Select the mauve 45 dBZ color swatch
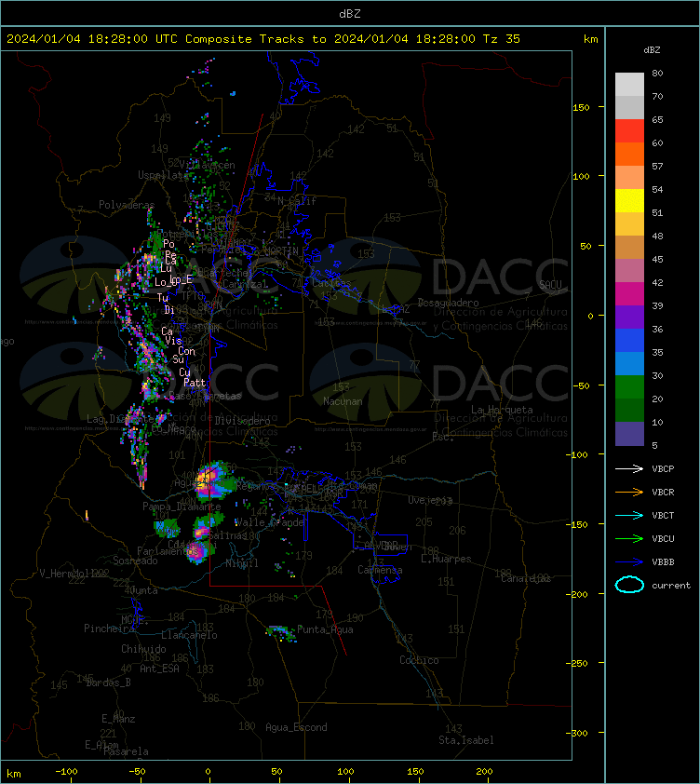This screenshot has height=784, width=700. (629, 271)
